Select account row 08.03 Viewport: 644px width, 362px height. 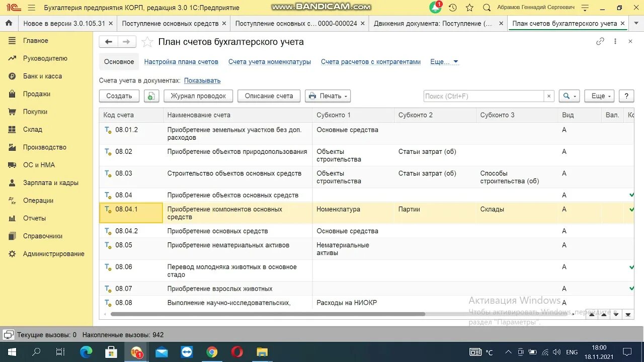(x=366, y=177)
